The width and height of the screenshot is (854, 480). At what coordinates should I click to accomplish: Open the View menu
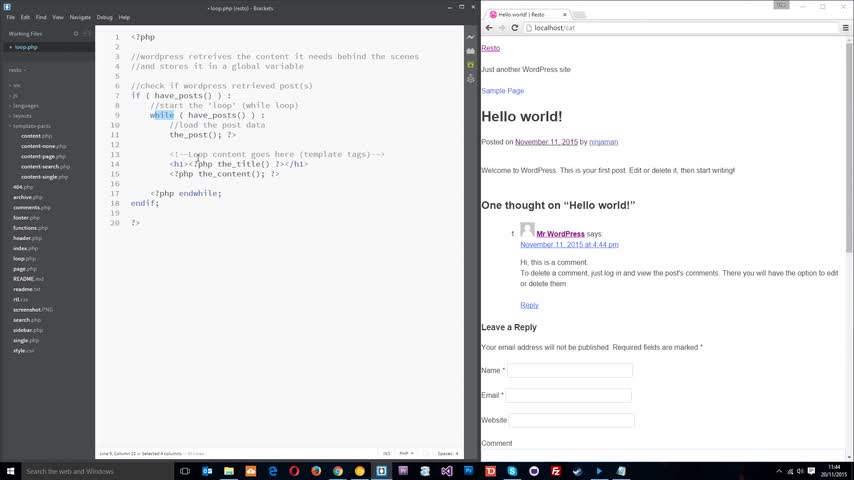pos(58,17)
